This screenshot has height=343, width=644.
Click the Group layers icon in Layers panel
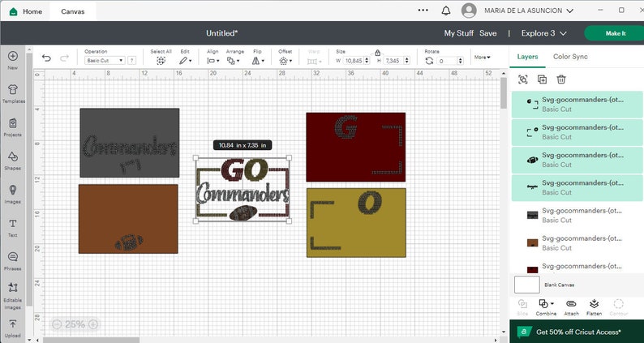click(523, 79)
